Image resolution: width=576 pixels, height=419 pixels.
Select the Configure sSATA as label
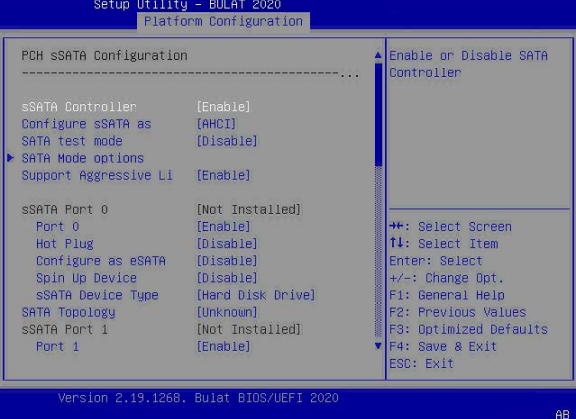(x=86, y=124)
